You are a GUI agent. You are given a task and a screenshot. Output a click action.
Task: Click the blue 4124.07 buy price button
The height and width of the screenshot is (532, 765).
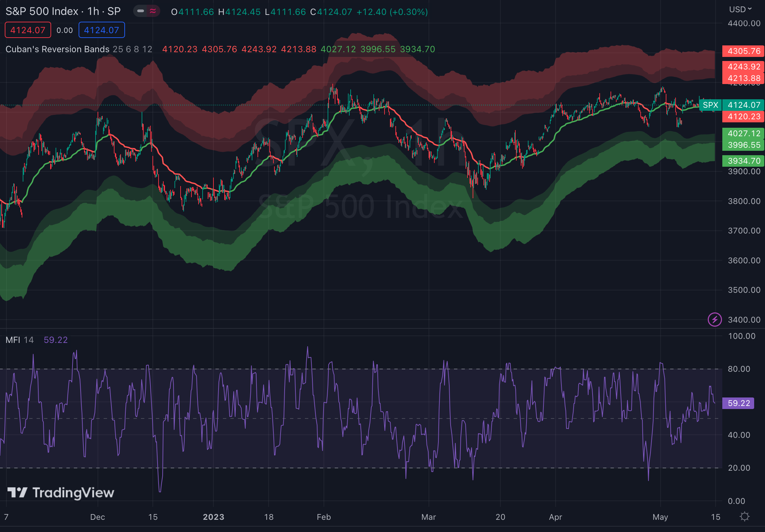101,30
